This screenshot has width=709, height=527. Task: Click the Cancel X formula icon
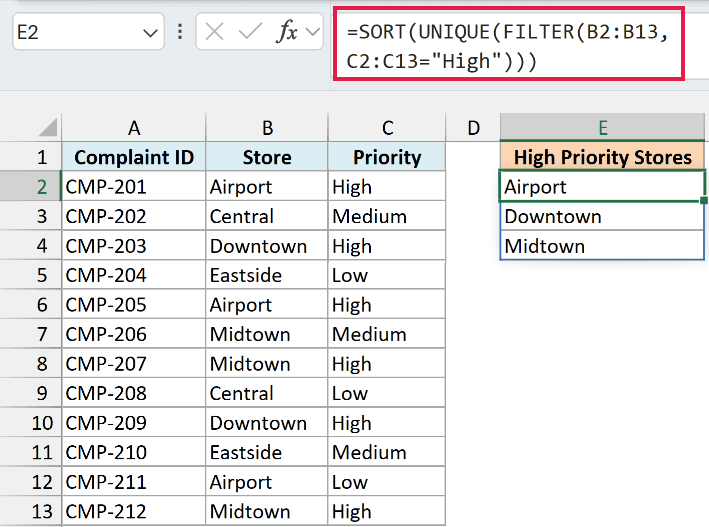point(214,32)
